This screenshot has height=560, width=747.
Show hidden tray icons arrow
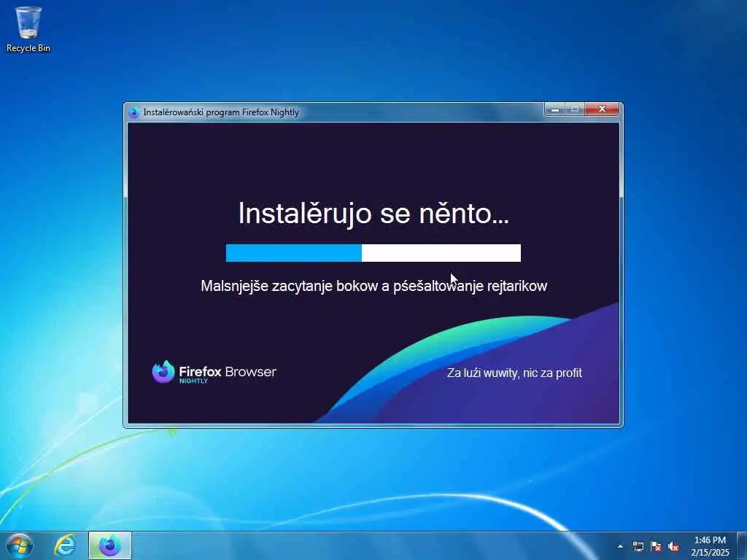point(620,546)
